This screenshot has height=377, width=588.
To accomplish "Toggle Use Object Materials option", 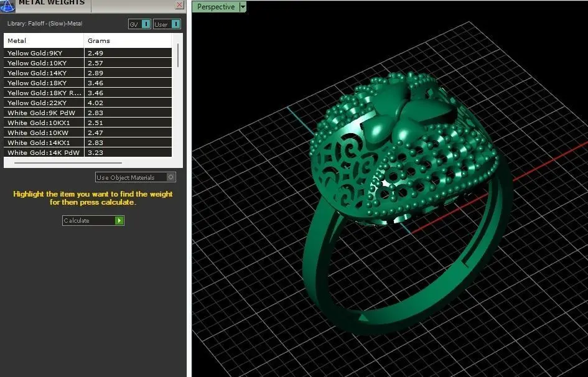I will 136,177.
